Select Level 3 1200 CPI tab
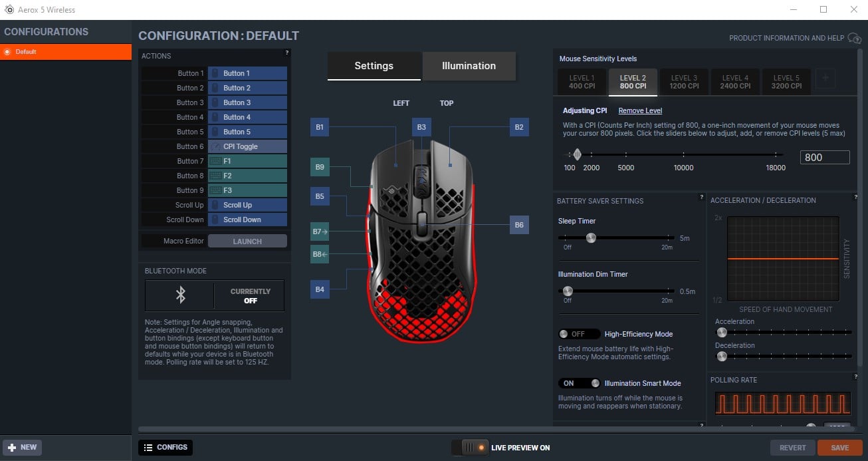 click(x=684, y=82)
